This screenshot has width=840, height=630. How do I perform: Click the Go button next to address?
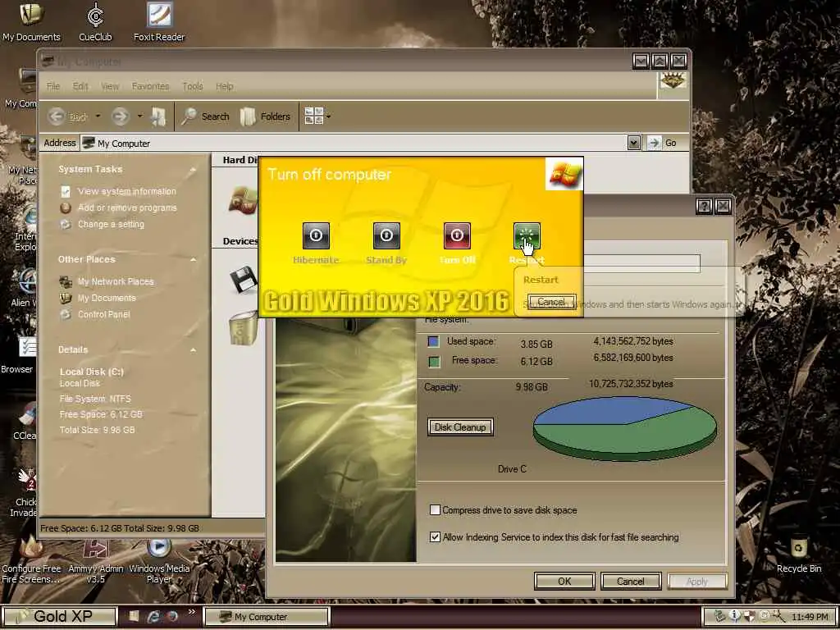click(x=662, y=143)
